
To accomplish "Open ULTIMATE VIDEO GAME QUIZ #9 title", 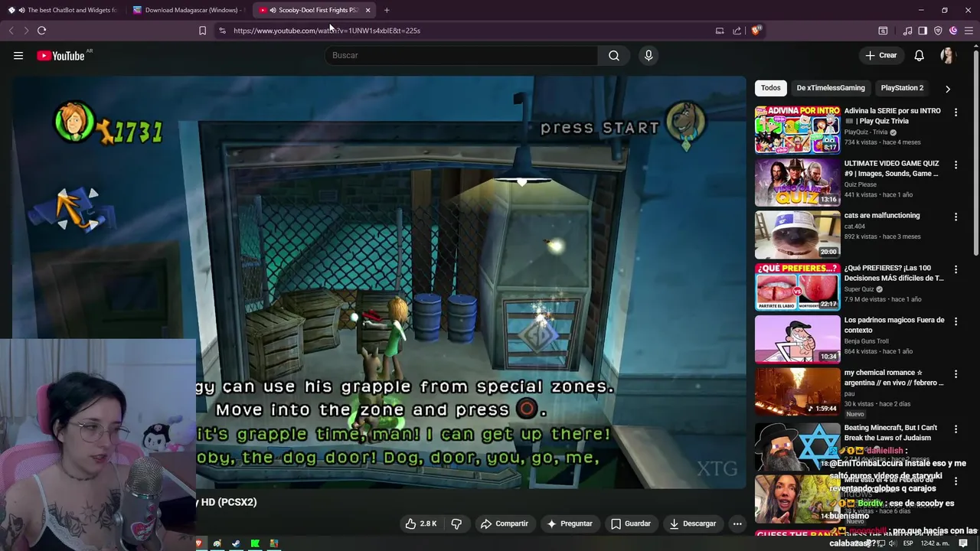I will pos(891,168).
